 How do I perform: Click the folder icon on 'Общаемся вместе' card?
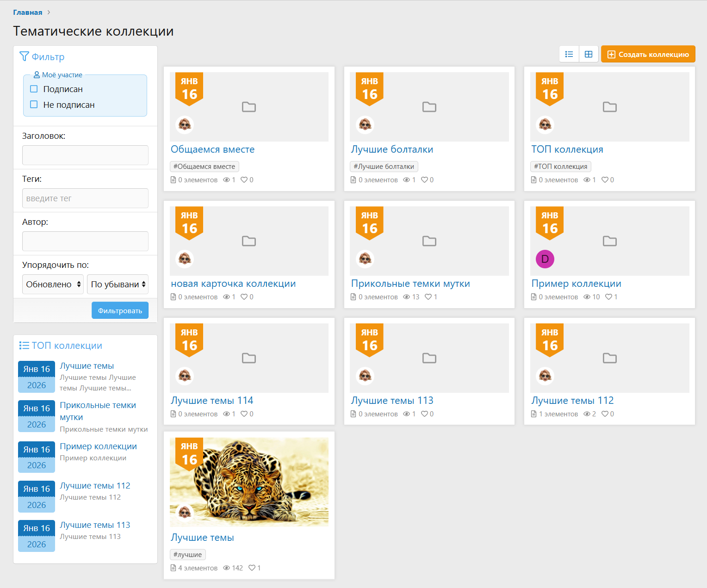249,107
